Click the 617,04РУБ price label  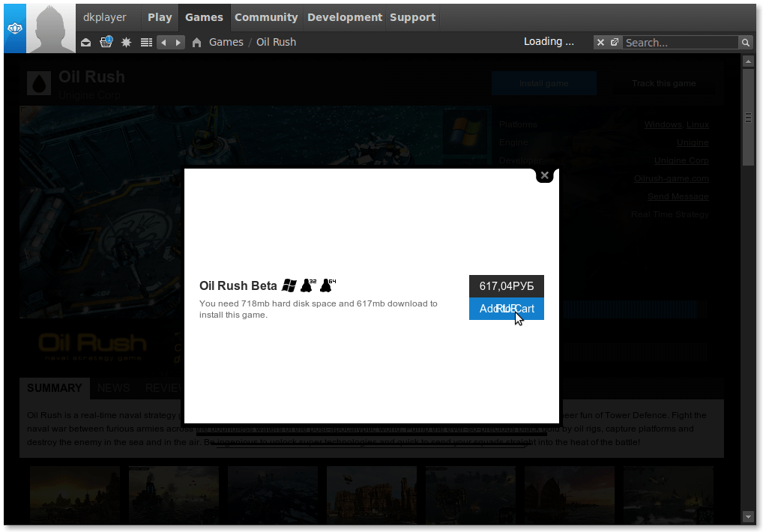(507, 286)
